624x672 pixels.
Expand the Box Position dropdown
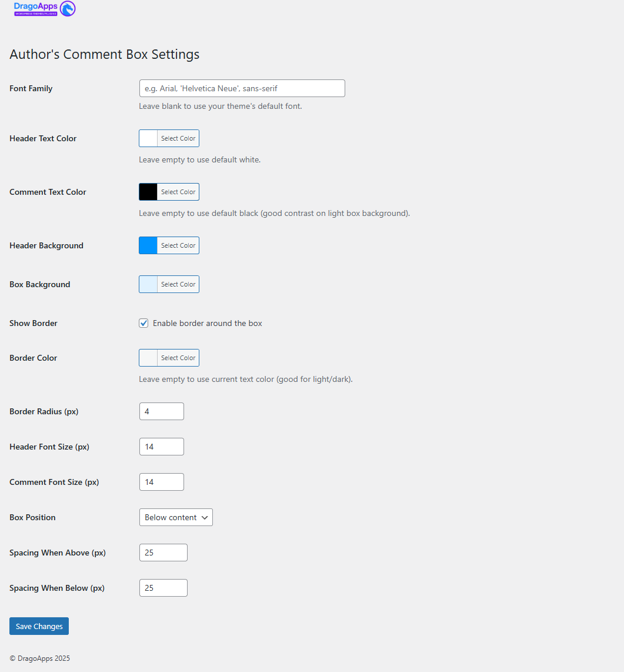tap(176, 517)
